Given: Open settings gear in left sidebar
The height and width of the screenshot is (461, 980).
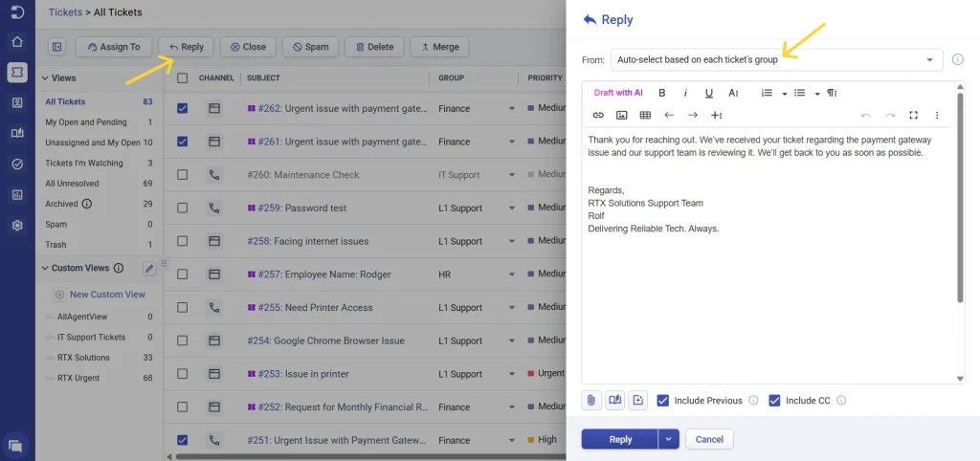Looking at the screenshot, I should (17, 226).
